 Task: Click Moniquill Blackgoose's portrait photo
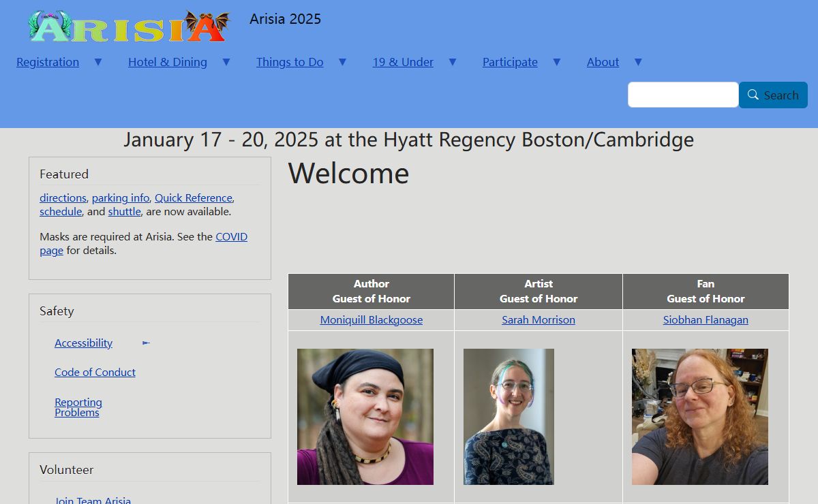(x=365, y=417)
